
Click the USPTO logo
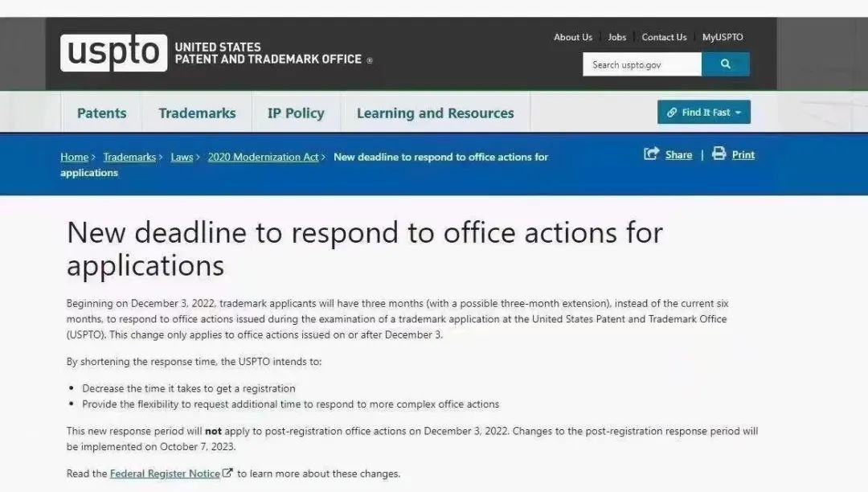click(x=113, y=53)
